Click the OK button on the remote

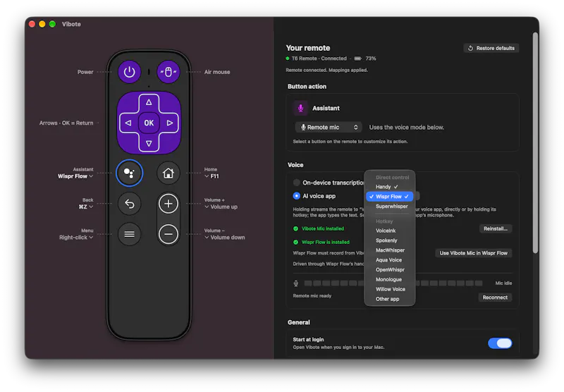149,123
